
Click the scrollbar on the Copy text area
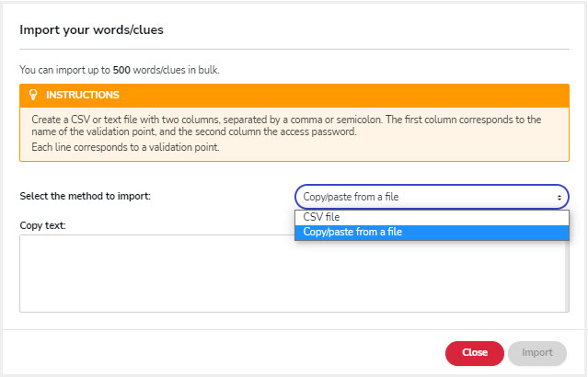pyautogui.click(x=567, y=276)
